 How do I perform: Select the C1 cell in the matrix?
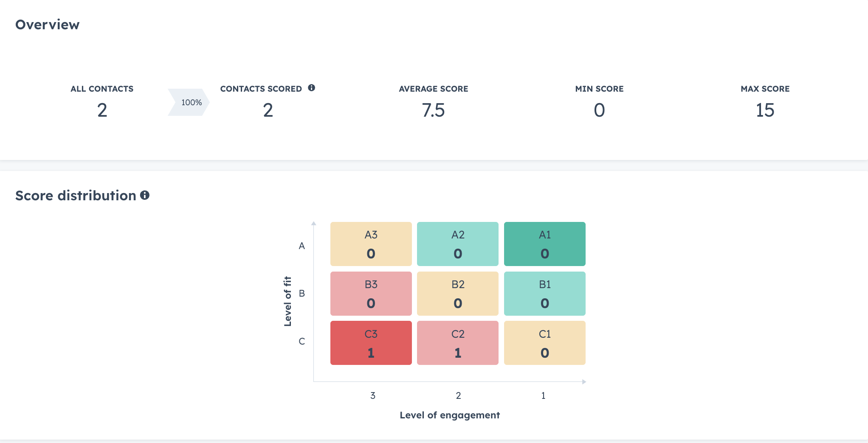pos(544,342)
